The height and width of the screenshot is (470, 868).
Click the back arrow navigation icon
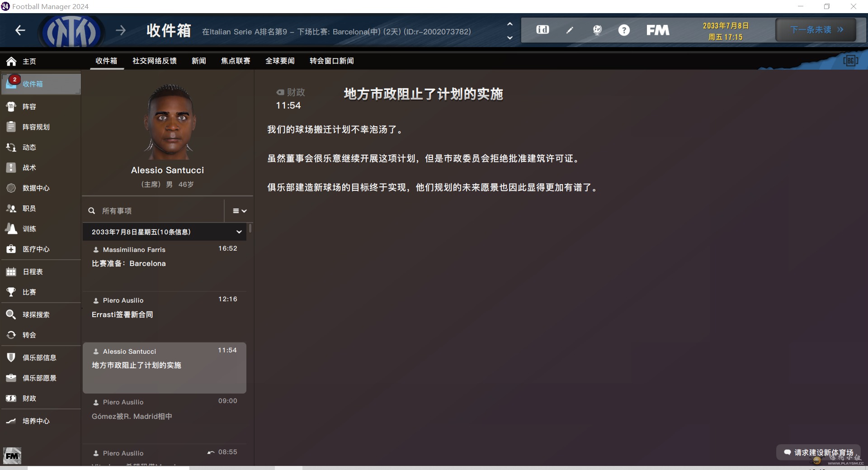[x=20, y=30]
